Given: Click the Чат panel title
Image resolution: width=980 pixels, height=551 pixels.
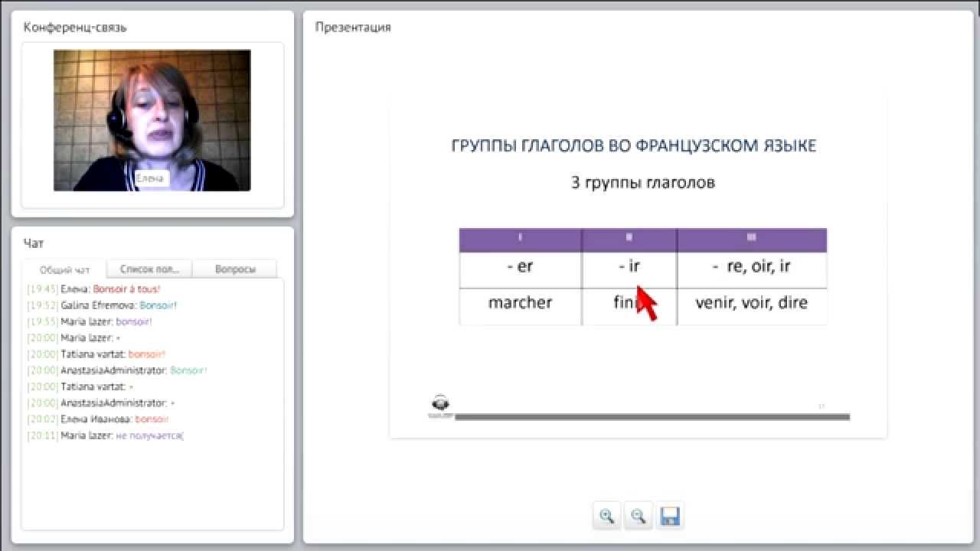Looking at the screenshot, I should tap(34, 243).
